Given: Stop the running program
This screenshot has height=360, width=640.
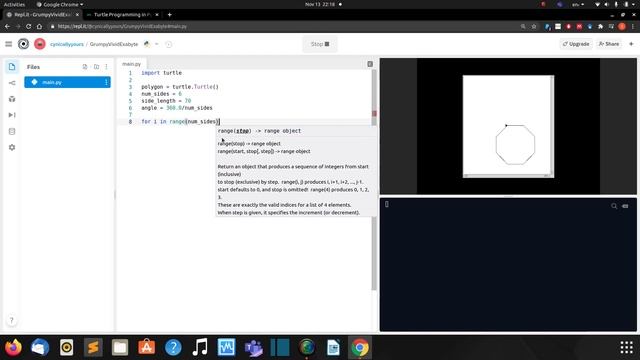Looking at the screenshot, I should coord(320,44).
